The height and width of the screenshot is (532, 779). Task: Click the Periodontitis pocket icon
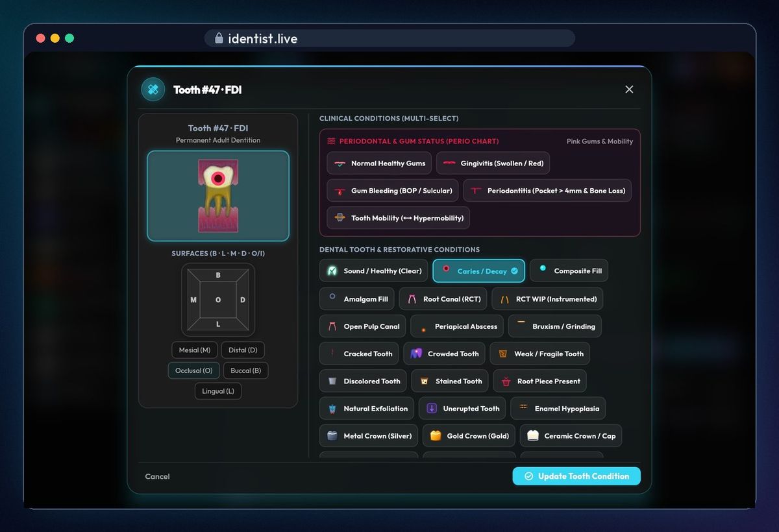[476, 191]
